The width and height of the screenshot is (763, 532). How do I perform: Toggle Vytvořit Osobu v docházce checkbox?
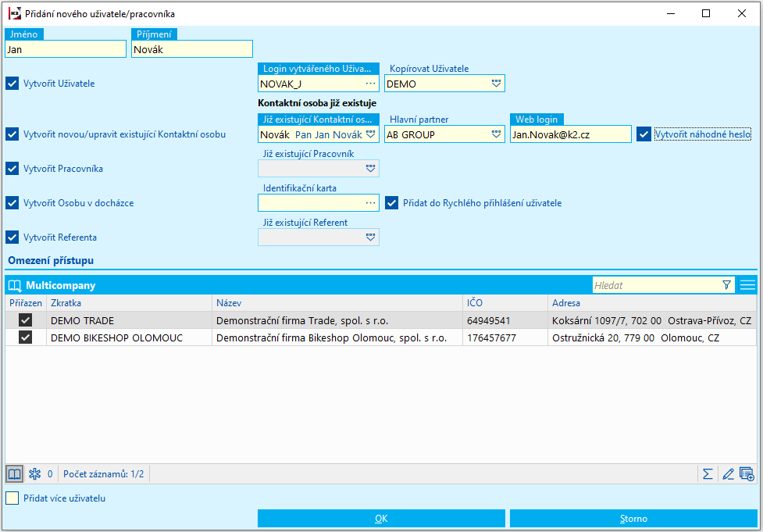[12, 203]
